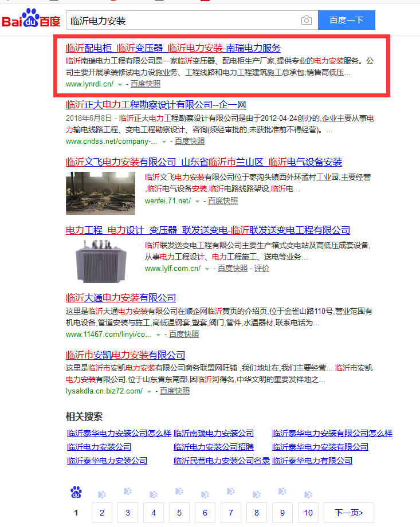
Task: Click the 评价 link on lylf result
Action: [262, 269]
